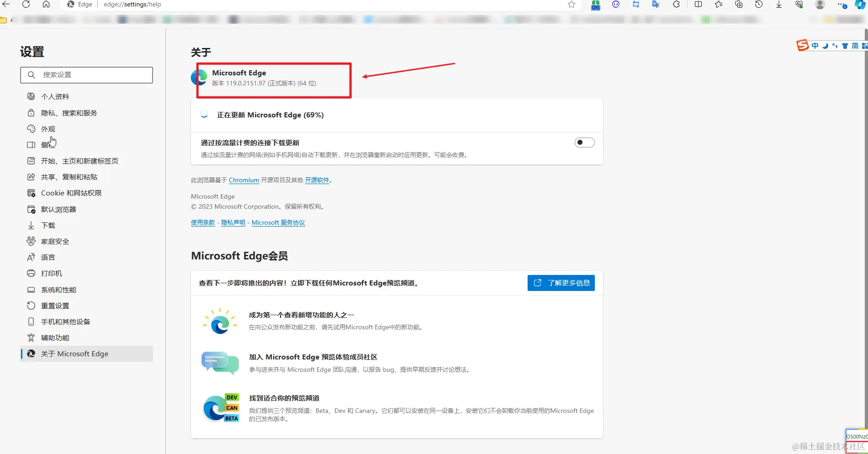Image resolution: width=868 pixels, height=454 pixels.
Task: Toggle Sogou punctuation mode icon
Action: (x=835, y=46)
